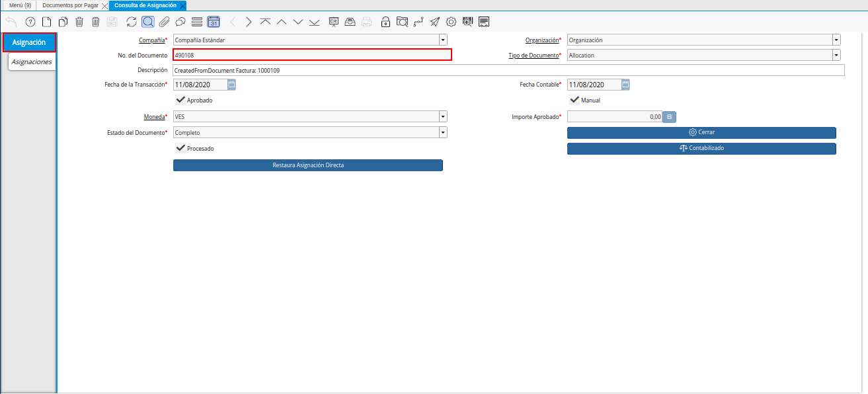This screenshot has width=868, height=394.
Task: Open attachments with the paperclip icon
Action: pyautogui.click(x=164, y=22)
